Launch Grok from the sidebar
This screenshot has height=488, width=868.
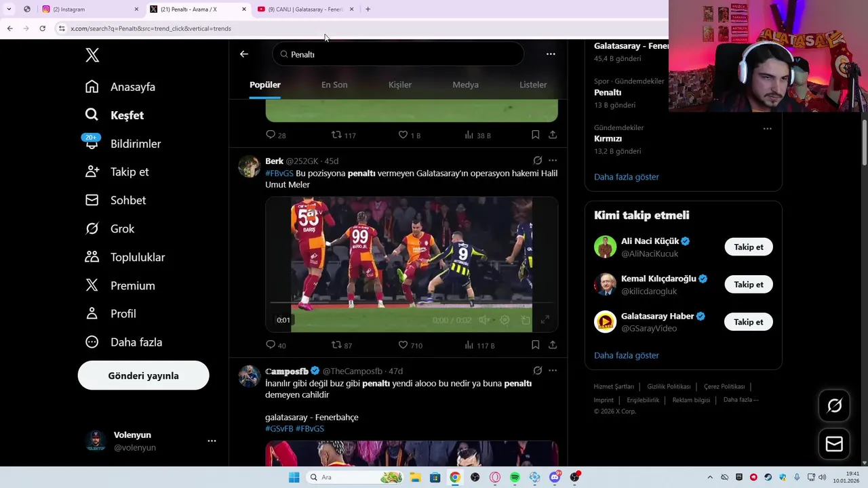pyautogui.click(x=110, y=229)
